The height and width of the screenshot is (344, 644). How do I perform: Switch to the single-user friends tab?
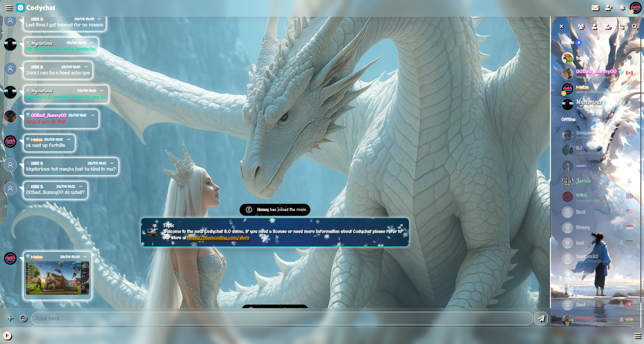tap(595, 27)
